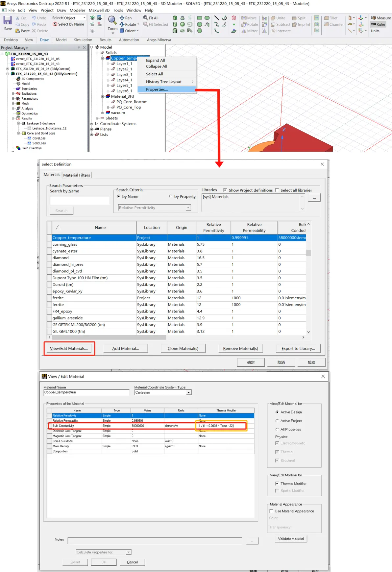Open the Maxwell 3D menu

(99, 10)
